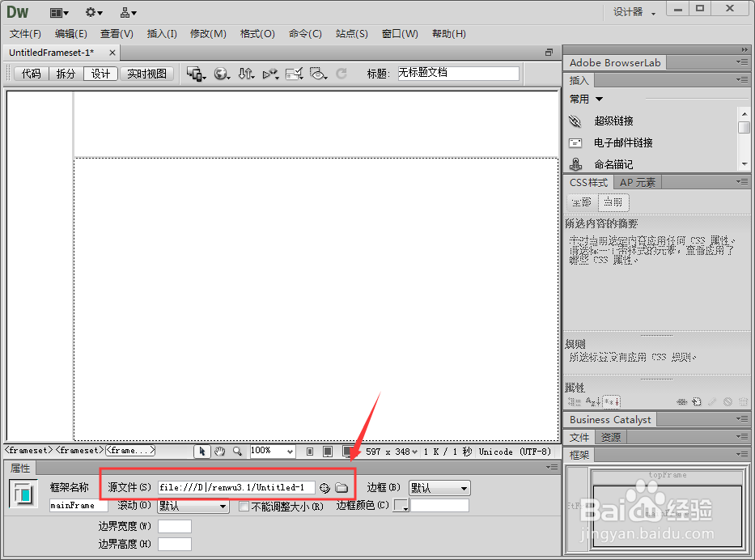Click the check browser compatibility icon

294,74
